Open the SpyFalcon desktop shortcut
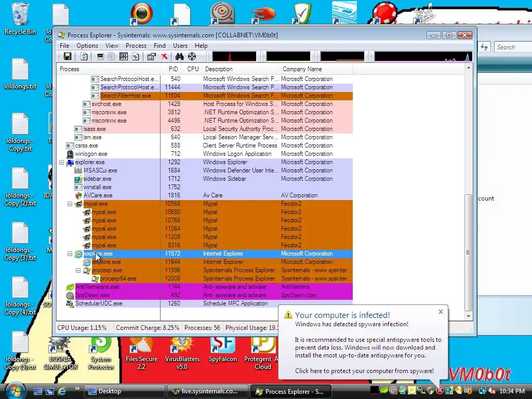Image resolution: width=532 pixels, height=399 pixels. tap(222, 350)
